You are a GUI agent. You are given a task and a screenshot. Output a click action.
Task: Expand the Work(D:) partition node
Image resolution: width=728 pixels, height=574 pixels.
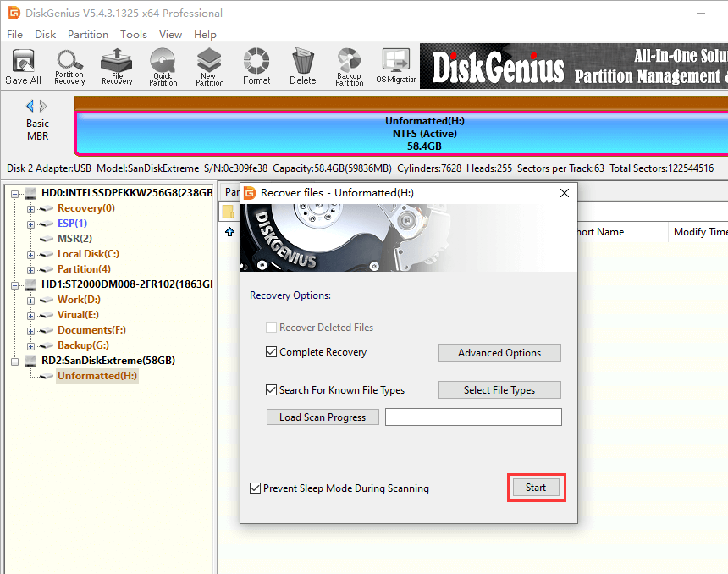(x=31, y=300)
